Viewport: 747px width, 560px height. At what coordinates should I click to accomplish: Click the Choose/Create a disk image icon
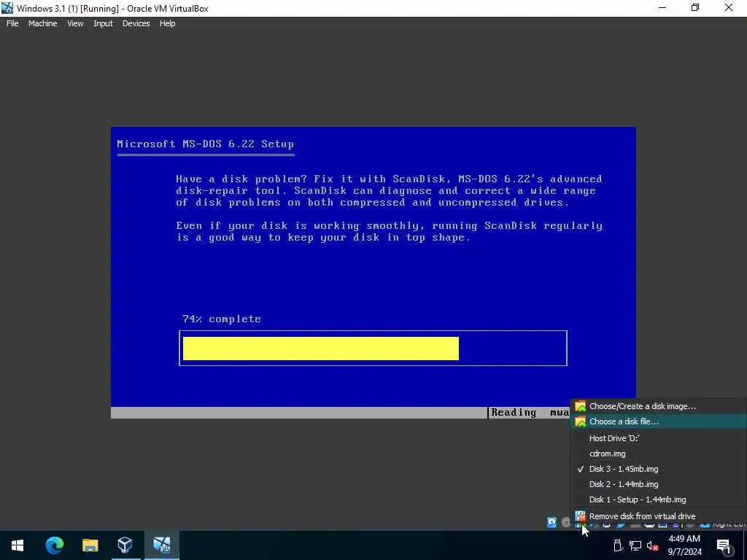[x=580, y=406]
